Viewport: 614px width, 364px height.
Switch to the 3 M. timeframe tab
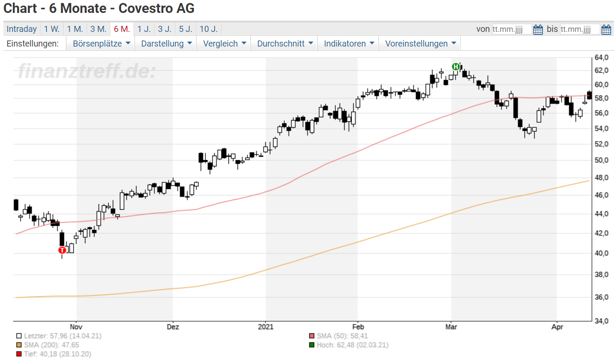[98, 29]
